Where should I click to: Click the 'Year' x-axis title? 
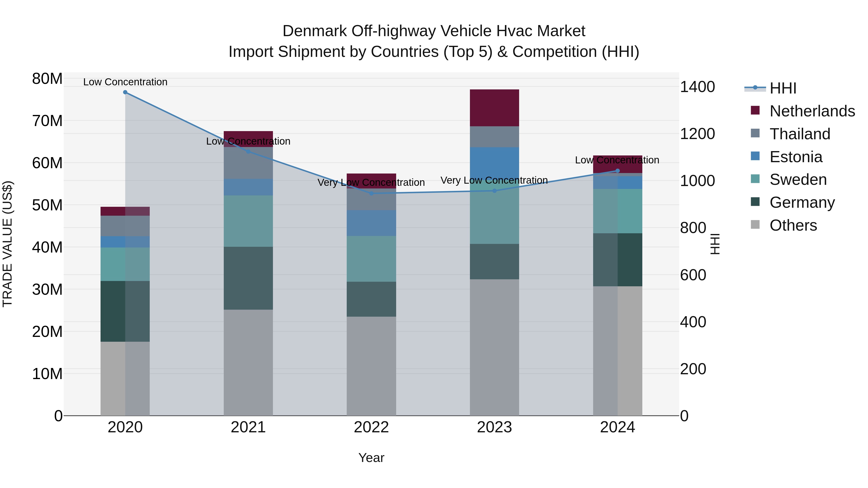371,458
